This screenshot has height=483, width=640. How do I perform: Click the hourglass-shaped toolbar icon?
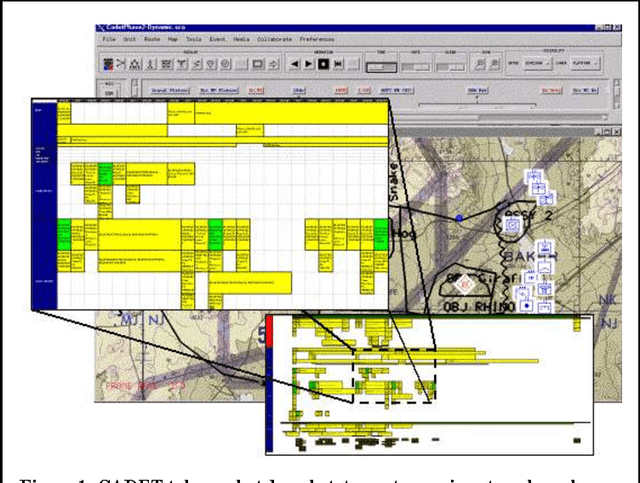[x=182, y=64]
